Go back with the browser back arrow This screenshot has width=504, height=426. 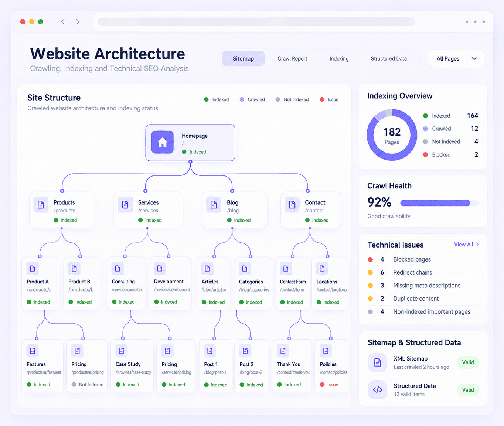pyautogui.click(x=63, y=22)
